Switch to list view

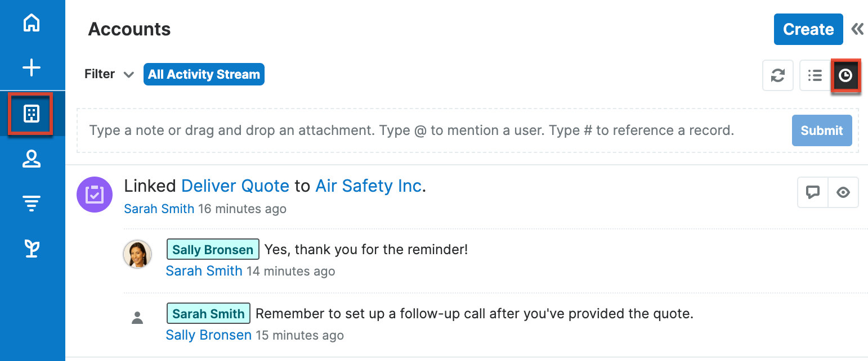(x=815, y=75)
